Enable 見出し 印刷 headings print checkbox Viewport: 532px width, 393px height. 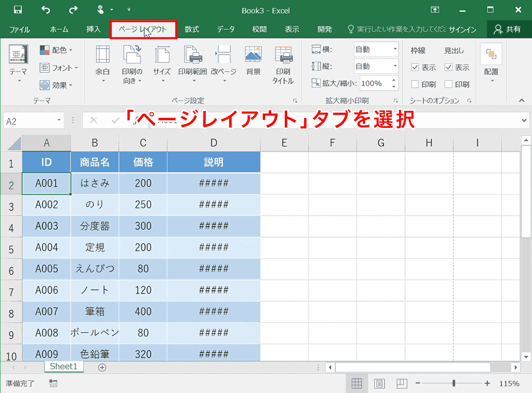[x=448, y=84]
